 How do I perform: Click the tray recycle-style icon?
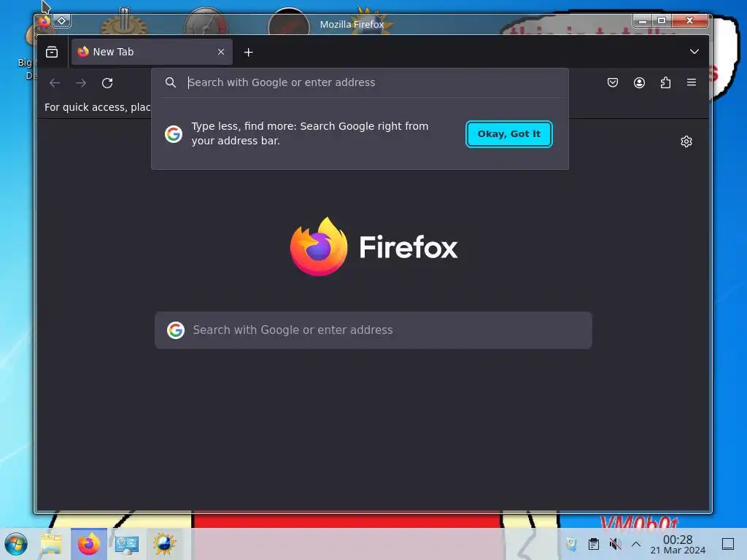(571, 544)
